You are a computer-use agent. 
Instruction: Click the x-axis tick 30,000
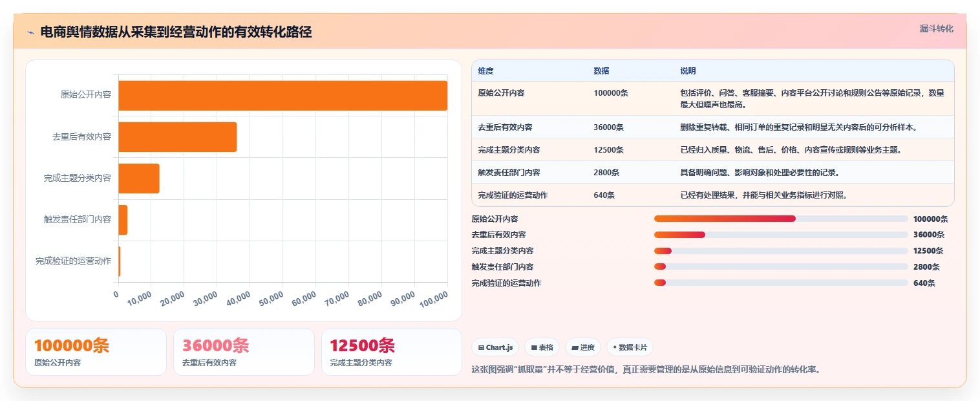(x=206, y=298)
